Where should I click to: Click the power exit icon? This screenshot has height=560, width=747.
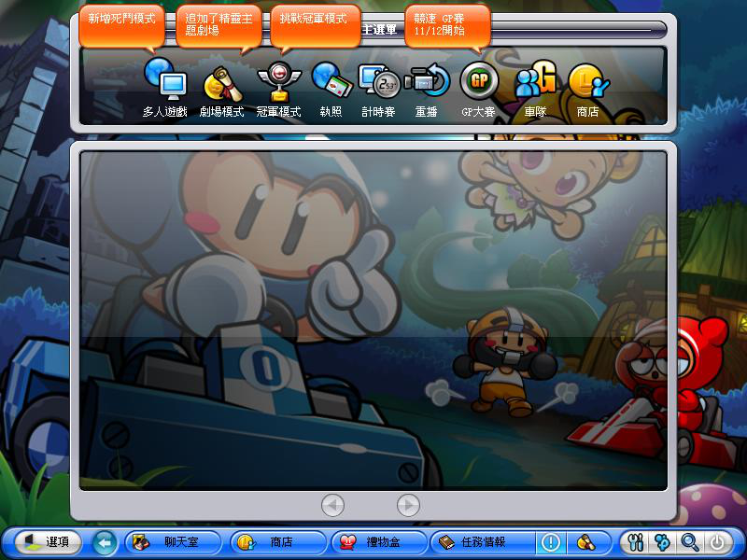click(x=717, y=542)
